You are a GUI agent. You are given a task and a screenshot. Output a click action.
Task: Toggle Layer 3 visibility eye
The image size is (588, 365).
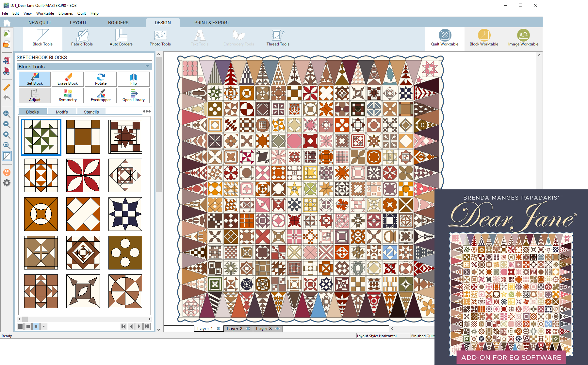tap(278, 329)
